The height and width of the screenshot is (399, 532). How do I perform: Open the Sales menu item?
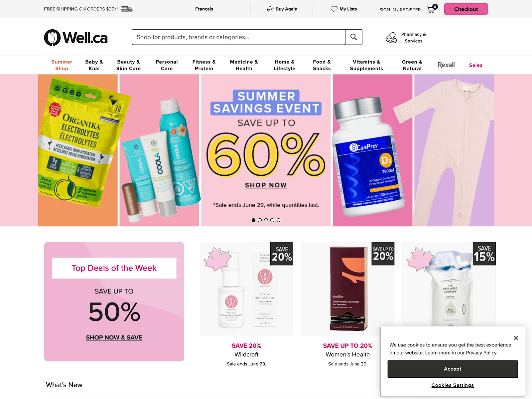(476, 65)
